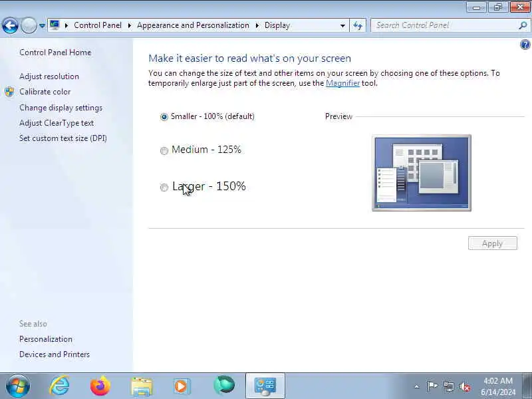Screen dimensions: 532x399
Task: Go to Control Panel Home
Action: pos(55,53)
